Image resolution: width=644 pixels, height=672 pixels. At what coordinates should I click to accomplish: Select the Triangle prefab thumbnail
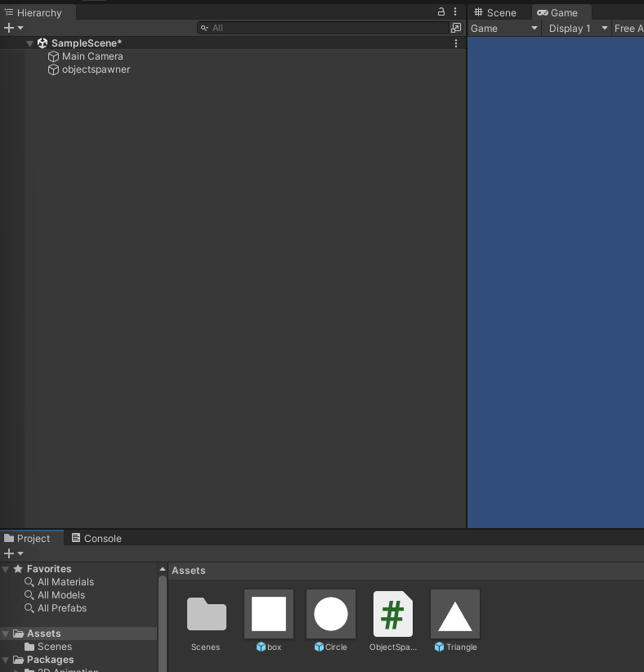tap(455, 614)
